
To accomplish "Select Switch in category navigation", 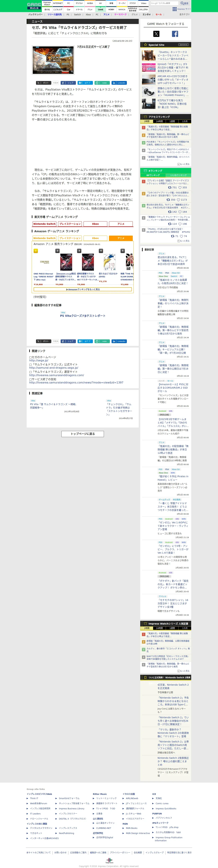I will point(77,15).
